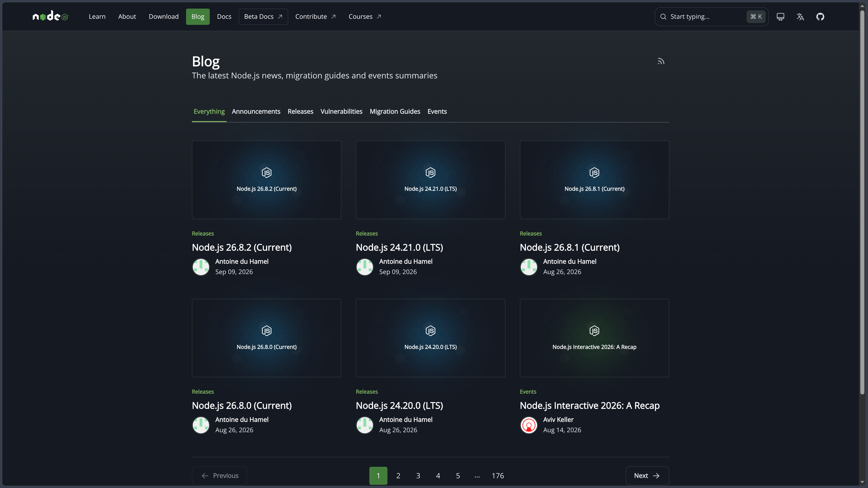Open About in navigation bar
Viewport: 868px width, 488px height.
[127, 16]
